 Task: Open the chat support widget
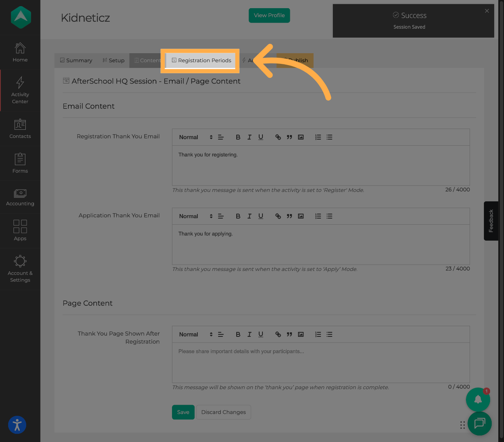[479, 423]
